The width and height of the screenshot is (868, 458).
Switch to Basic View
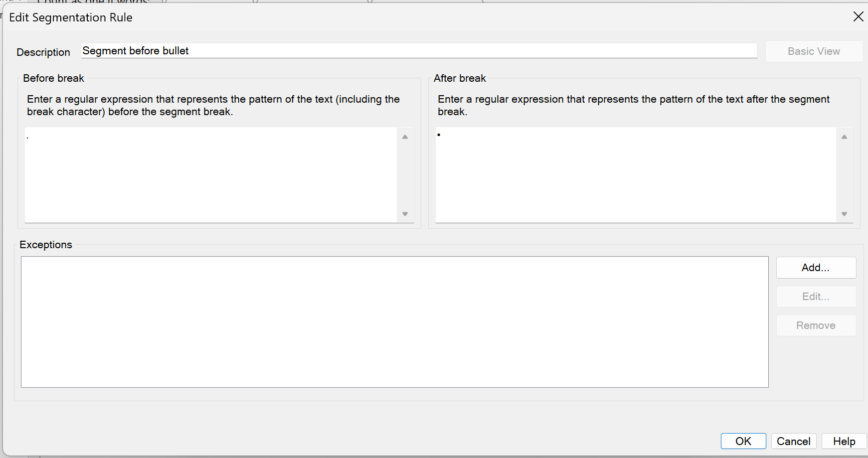point(814,51)
